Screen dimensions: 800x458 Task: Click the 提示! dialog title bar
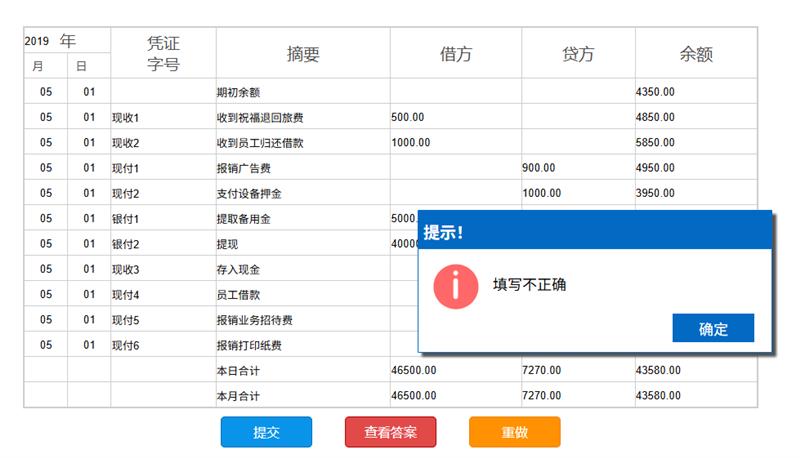coord(595,231)
